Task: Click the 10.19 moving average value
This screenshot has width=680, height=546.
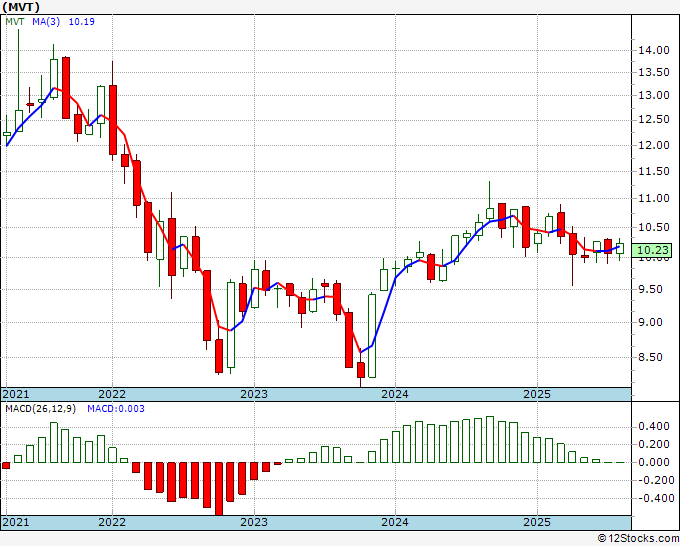Action: 82,22
